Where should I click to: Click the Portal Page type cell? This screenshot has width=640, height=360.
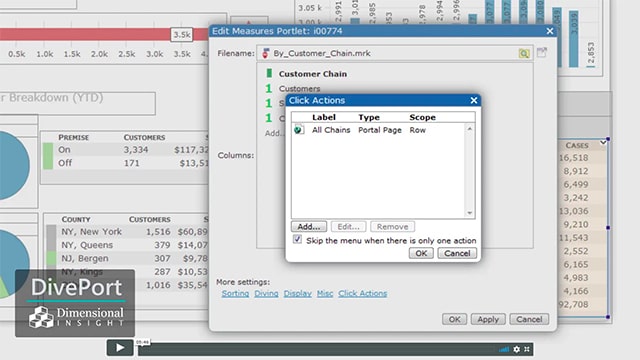pyautogui.click(x=380, y=130)
